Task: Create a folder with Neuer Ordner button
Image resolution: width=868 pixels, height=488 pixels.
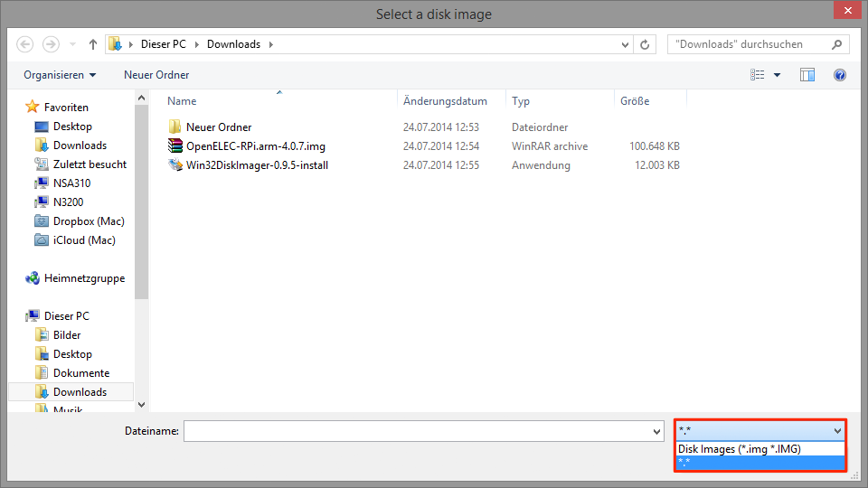Action: (x=156, y=75)
